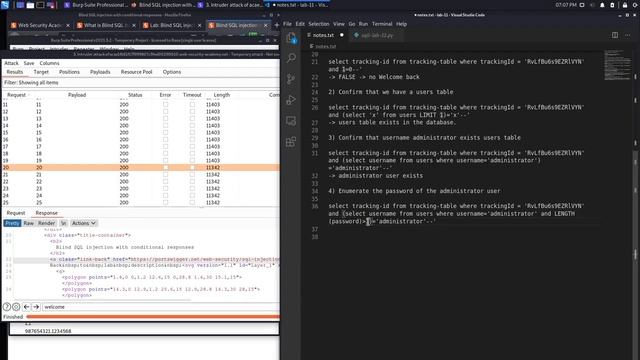The height and width of the screenshot is (360, 640).
Task: Open VS Code Explorer sidebar icon
Action: click(x=291, y=38)
